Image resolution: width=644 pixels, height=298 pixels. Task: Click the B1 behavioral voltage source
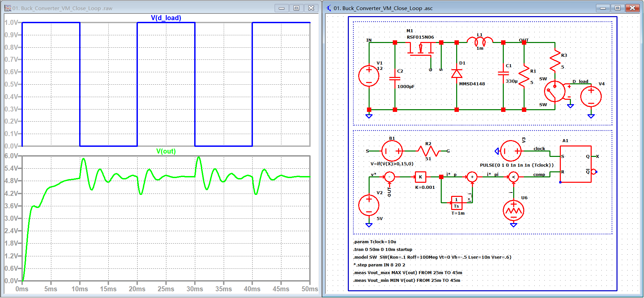(x=392, y=151)
